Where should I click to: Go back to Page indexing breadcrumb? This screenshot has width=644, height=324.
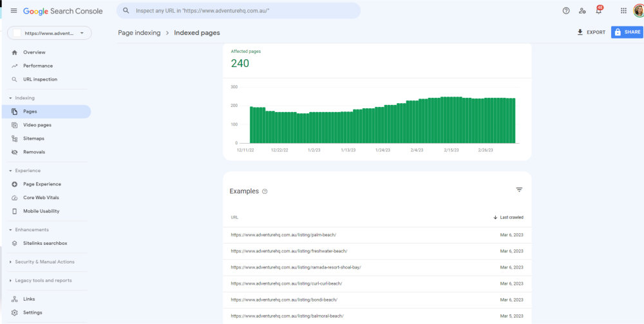pyautogui.click(x=139, y=33)
